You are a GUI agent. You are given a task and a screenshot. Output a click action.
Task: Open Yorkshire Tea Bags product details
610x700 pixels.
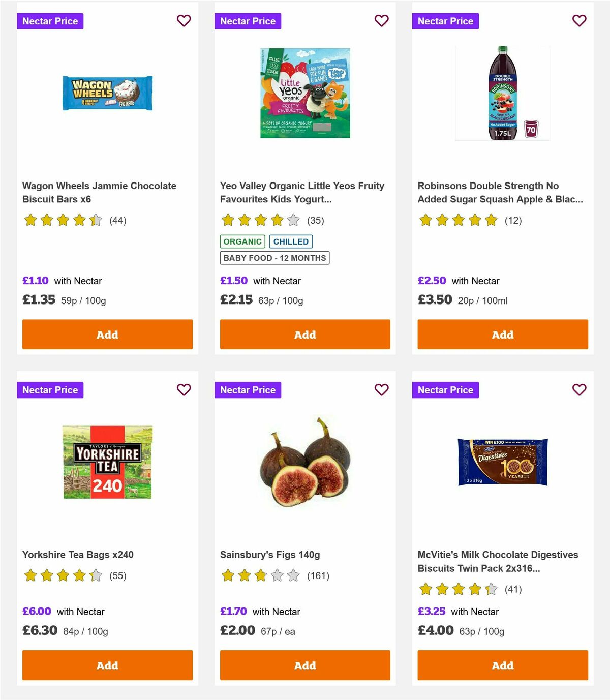point(77,555)
